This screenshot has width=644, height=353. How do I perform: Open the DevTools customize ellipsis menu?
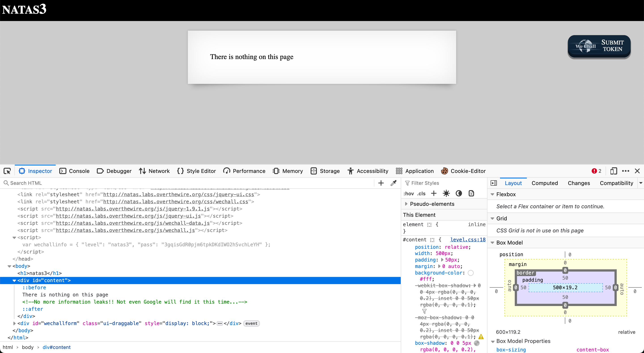point(625,171)
